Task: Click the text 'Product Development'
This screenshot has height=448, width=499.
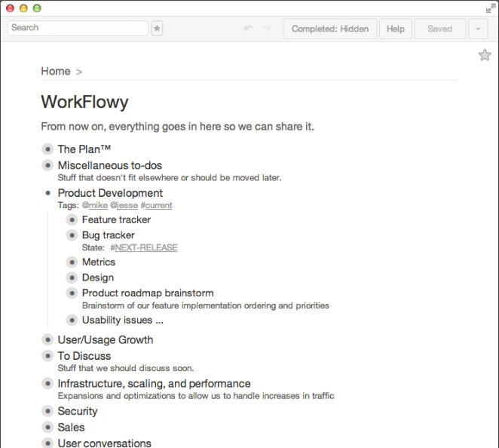Action: (x=110, y=193)
